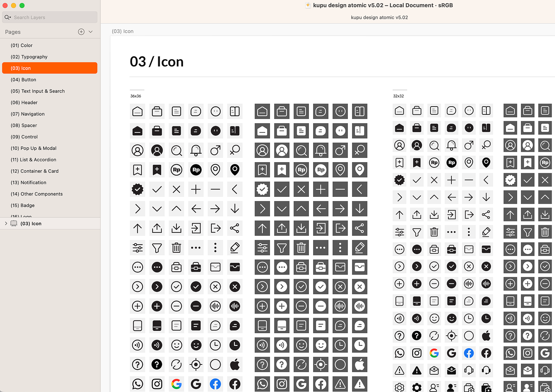The height and width of the screenshot is (392, 555).
Task: Select crosshair target icon in 36x36 light set
Action: 196,364
